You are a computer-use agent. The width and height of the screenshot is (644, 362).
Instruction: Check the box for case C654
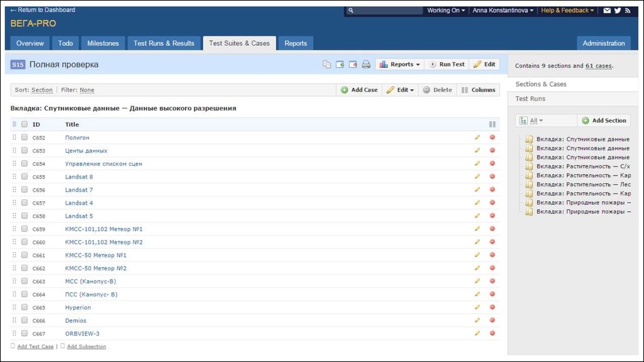(25, 163)
